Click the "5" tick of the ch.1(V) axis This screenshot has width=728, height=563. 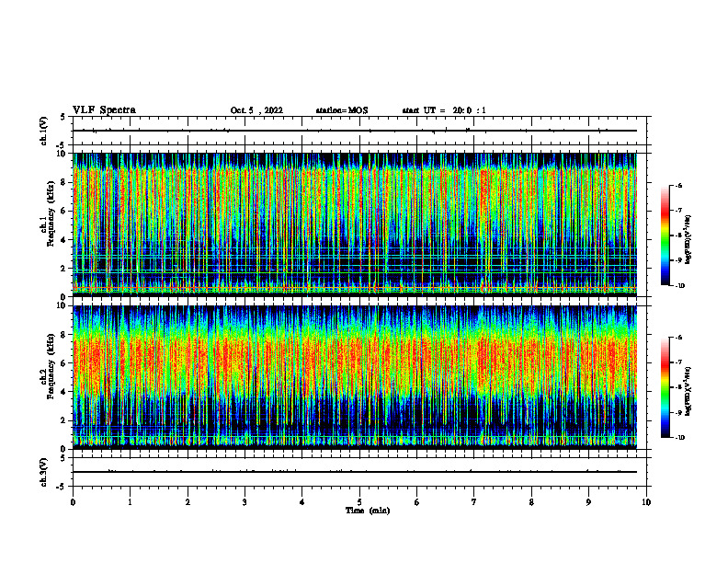coord(63,117)
